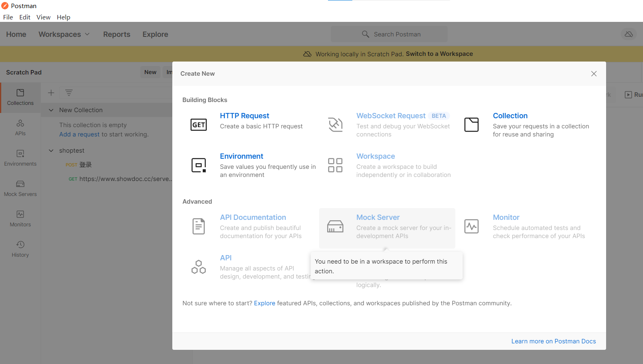This screenshot has width=643, height=364.
Task: Click the scratch pad cloud icon in banner
Action: tap(307, 54)
